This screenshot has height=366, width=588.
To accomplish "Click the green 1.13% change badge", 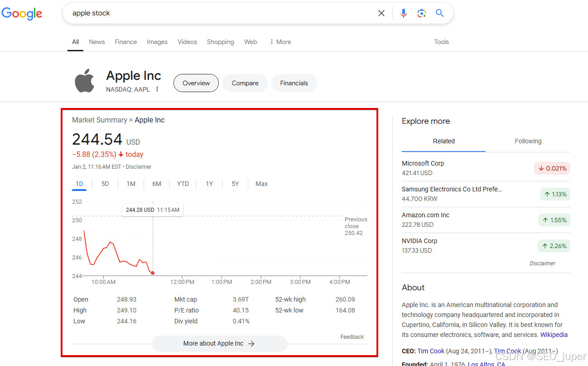I will [555, 194].
